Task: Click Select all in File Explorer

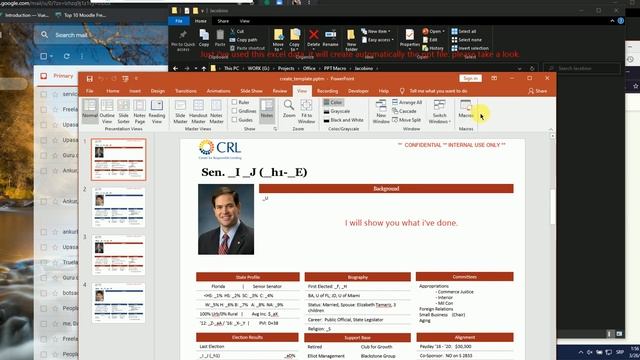Action: 464,31
